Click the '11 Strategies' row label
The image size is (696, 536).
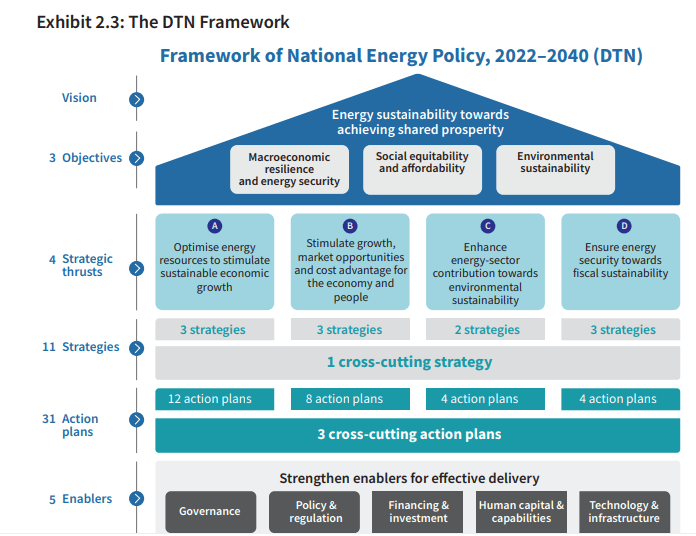click(81, 347)
